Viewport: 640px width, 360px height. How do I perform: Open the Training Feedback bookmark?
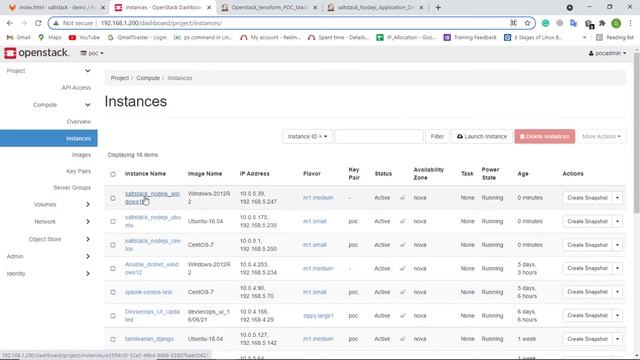point(470,37)
